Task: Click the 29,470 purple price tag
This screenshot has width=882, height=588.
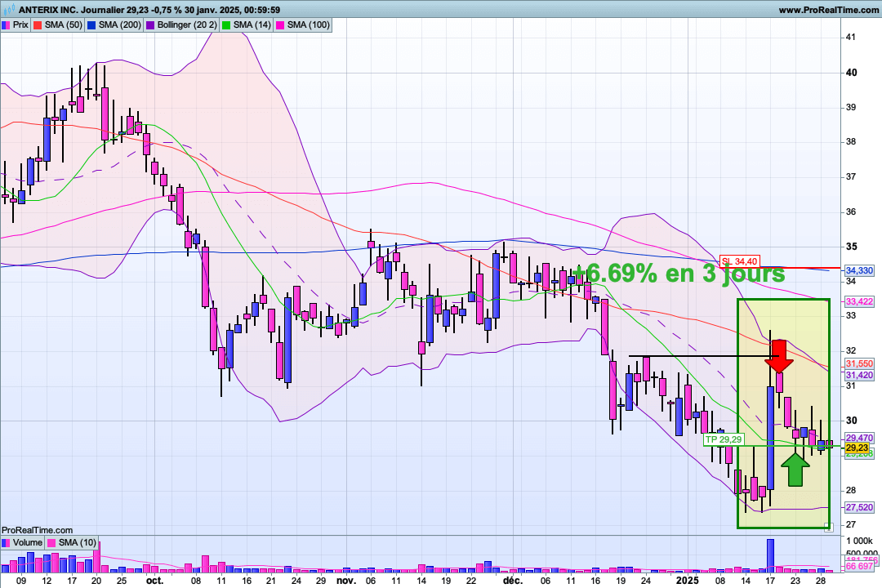Action: click(x=858, y=438)
